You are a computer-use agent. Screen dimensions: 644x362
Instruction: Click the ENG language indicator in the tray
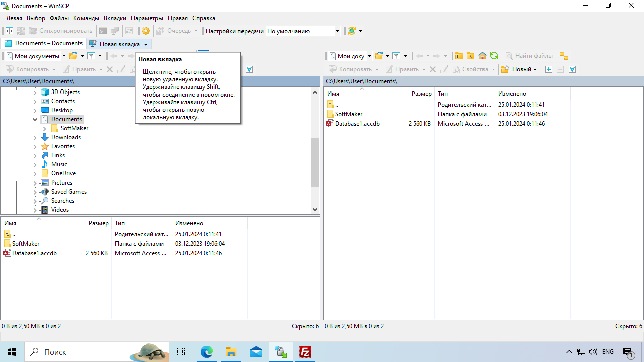click(608, 352)
